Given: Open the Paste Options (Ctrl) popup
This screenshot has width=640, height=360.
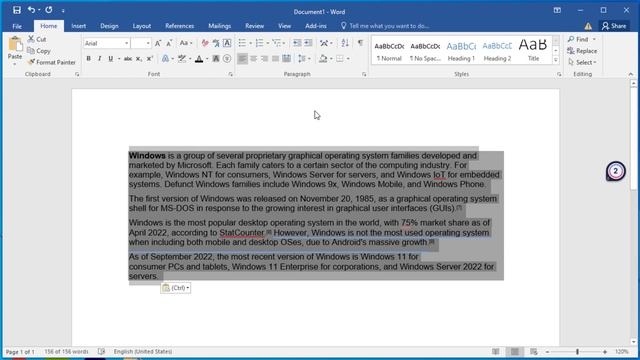Looking at the screenshot, I should [176, 288].
